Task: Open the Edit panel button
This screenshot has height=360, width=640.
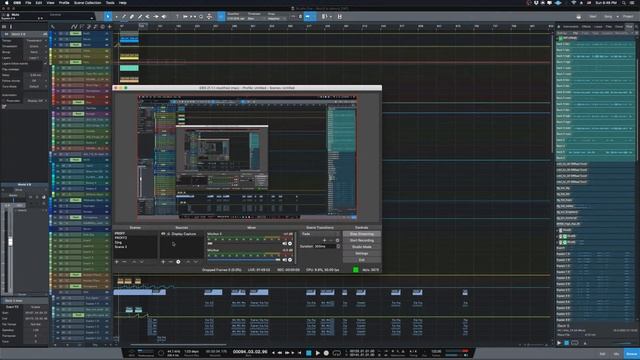Action: pos(602,354)
